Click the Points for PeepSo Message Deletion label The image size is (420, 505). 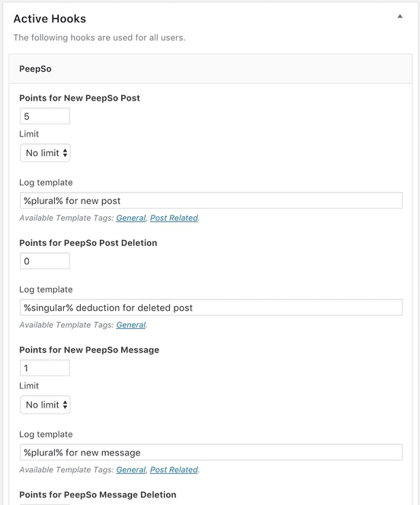click(x=98, y=494)
